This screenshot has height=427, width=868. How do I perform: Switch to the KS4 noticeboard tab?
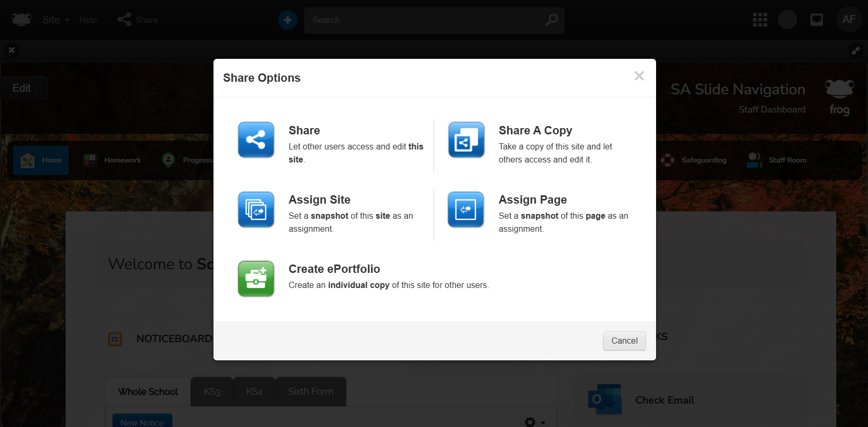coord(254,392)
